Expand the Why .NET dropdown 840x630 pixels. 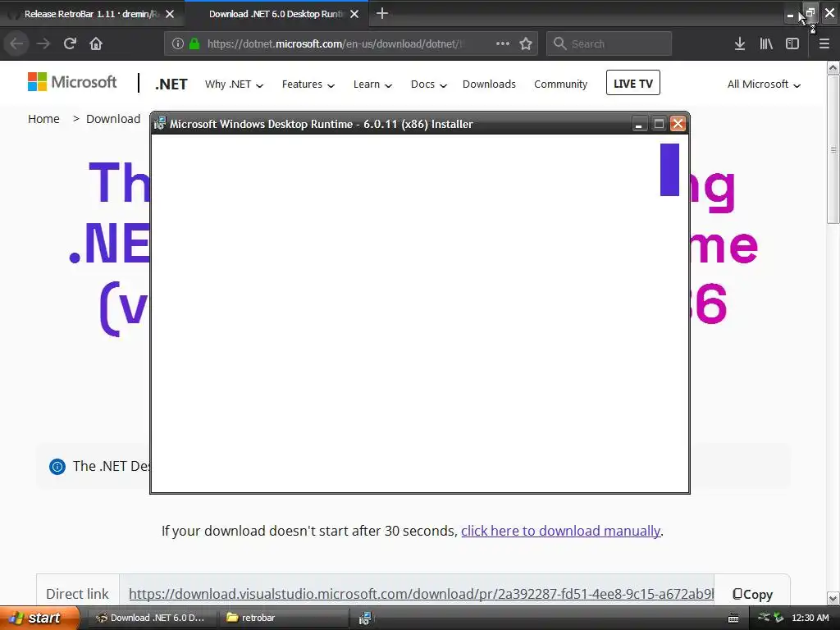[234, 84]
